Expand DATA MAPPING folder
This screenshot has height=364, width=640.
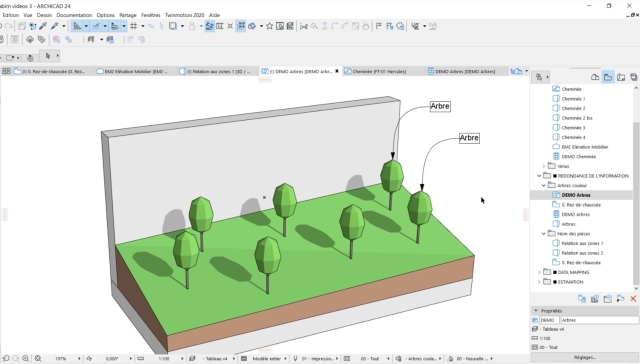pyautogui.click(x=539, y=272)
